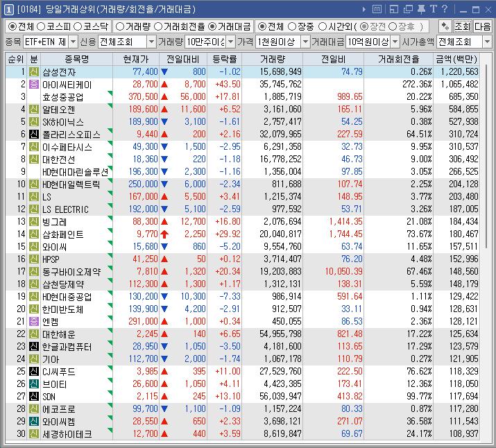Click the upper-limit red arrow in 삼화페인트 row
This screenshot has width=496, height=448.
164,234
